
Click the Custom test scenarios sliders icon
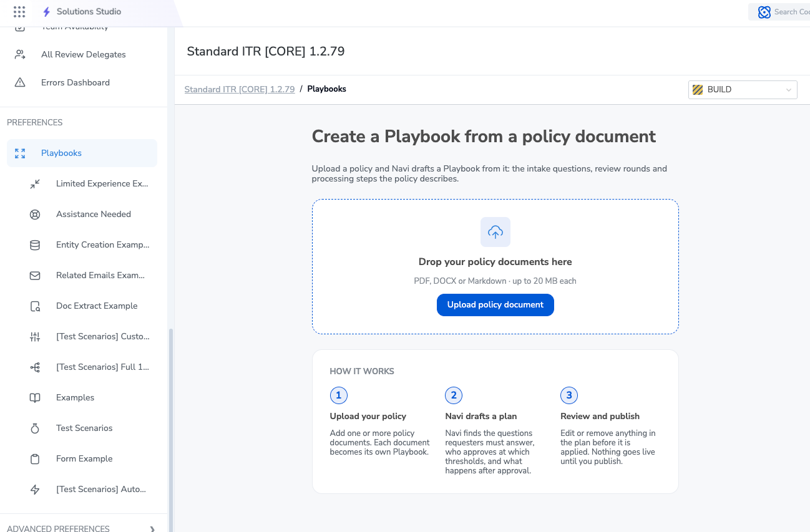(35, 336)
